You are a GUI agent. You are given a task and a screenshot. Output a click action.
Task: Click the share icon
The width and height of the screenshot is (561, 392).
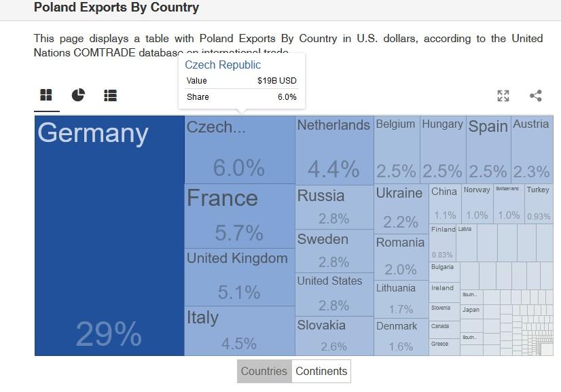click(536, 96)
